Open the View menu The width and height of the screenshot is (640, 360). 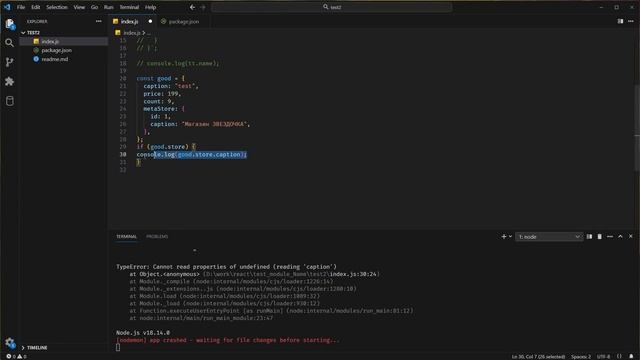[x=79, y=7]
